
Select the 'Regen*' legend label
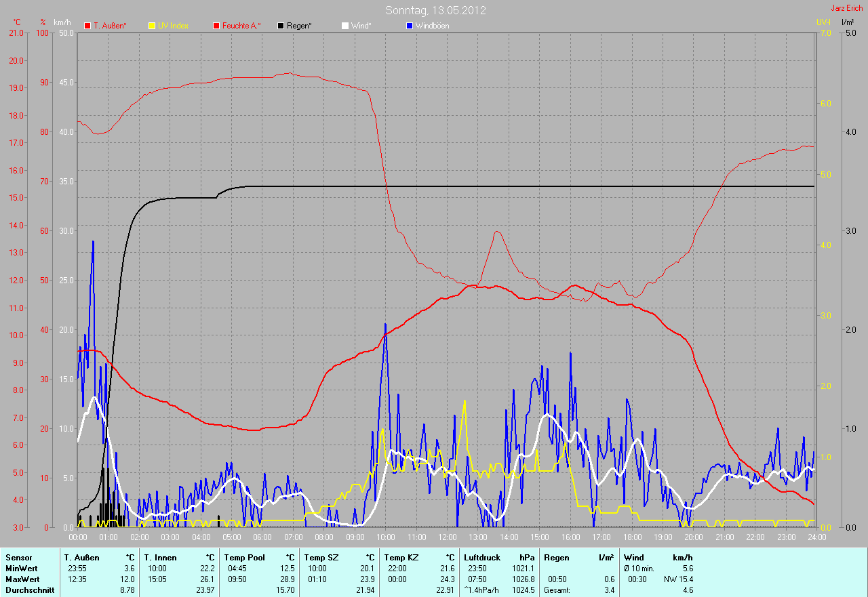coord(298,26)
